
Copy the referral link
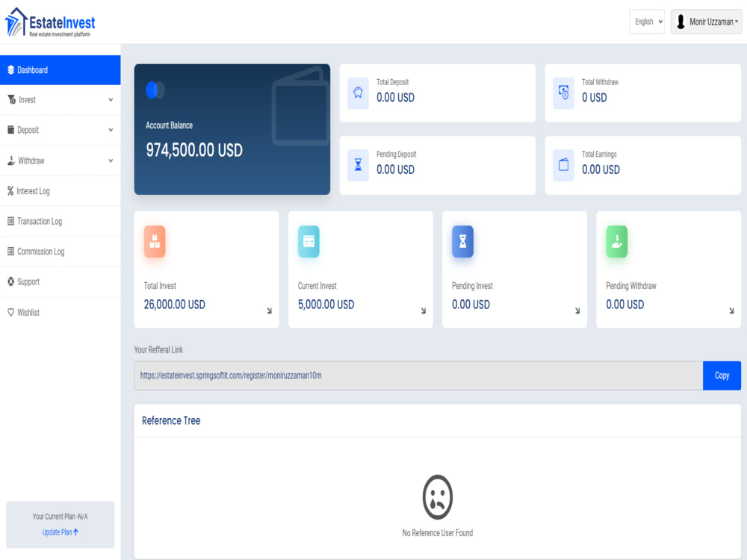point(722,376)
